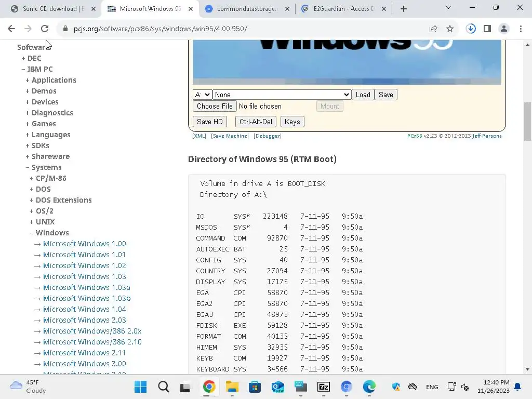Viewport: 532px width, 399px height.
Task: Click the Save diskette button
Action: tap(386, 95)
